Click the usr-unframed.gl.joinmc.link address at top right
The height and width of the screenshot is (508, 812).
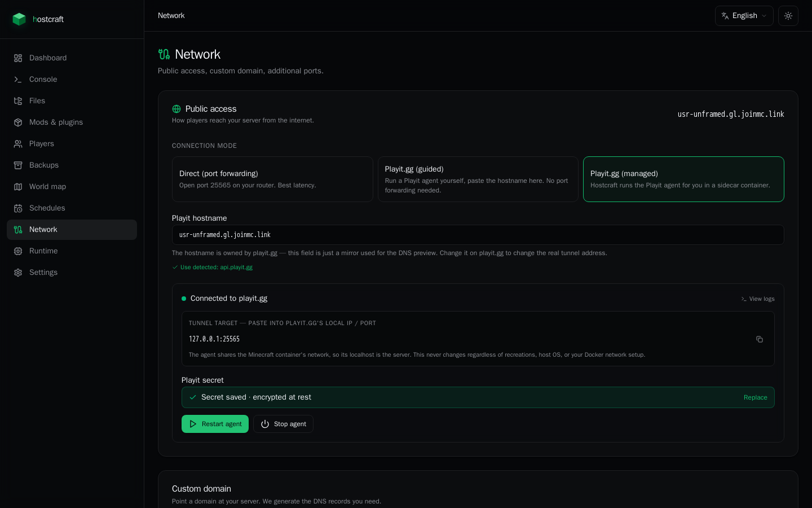pyautogui.click(x=731, y=114)
